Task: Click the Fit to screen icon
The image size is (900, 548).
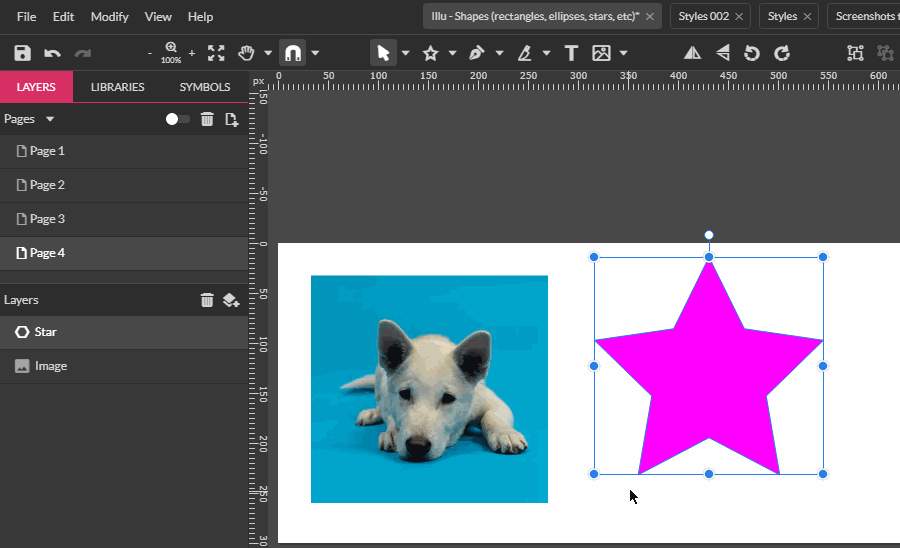Action: click(x=216, y=53)
